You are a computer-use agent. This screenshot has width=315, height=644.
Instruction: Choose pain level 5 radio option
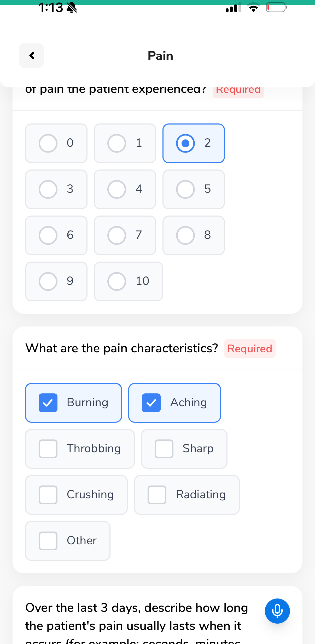(x=194, y=189)
